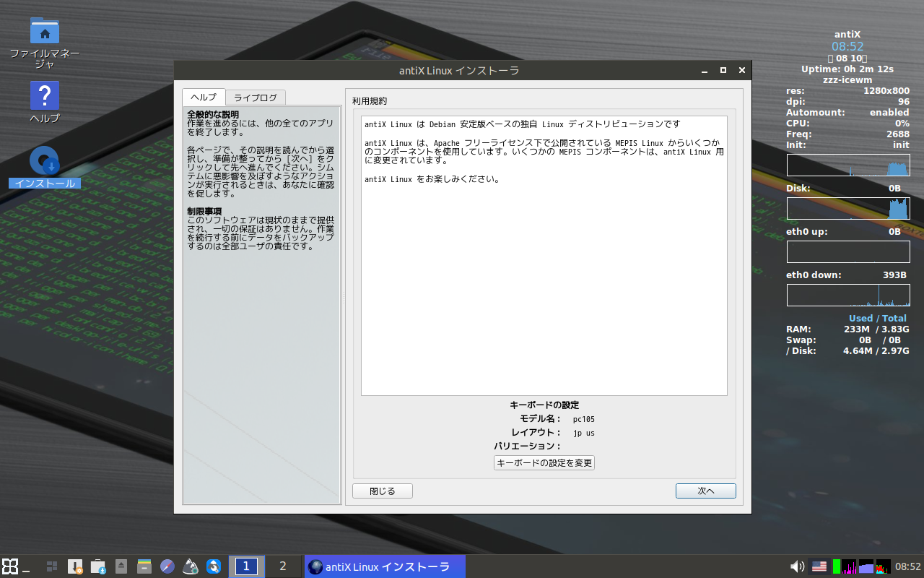This screenshot has height=578, width=924.
Task: Launch the インストール desktop installer icon
Action: tap(45, 161)
